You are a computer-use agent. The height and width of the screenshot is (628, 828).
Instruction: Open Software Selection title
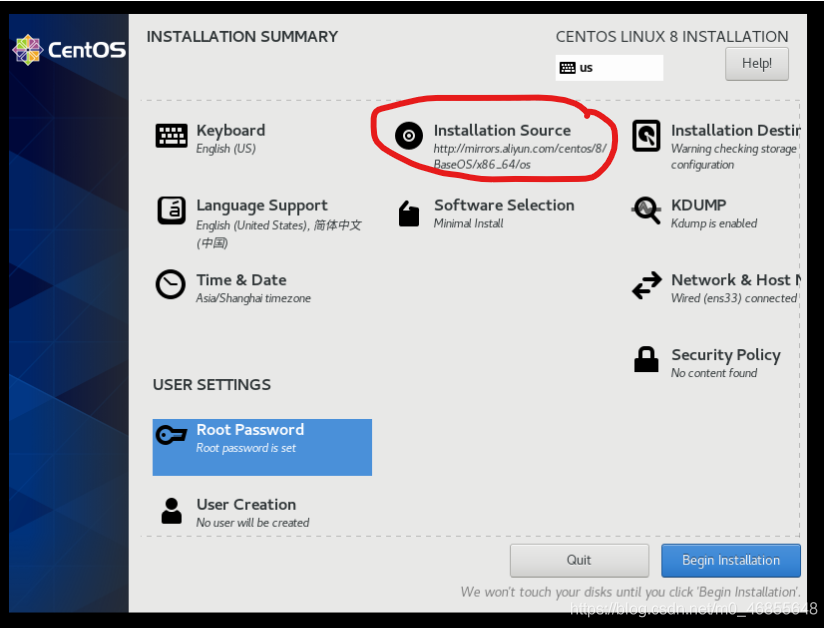coord(504,205)
